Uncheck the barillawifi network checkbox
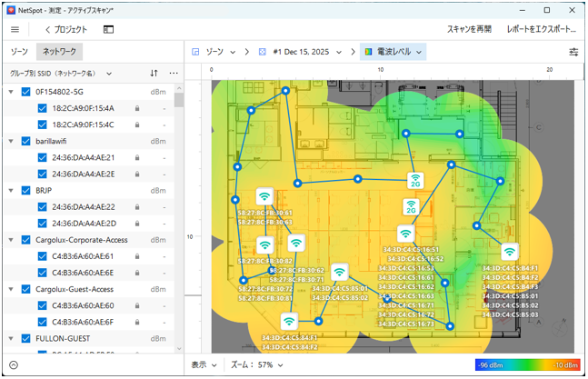This screenshot has width=588, height=379. (25, 142)
